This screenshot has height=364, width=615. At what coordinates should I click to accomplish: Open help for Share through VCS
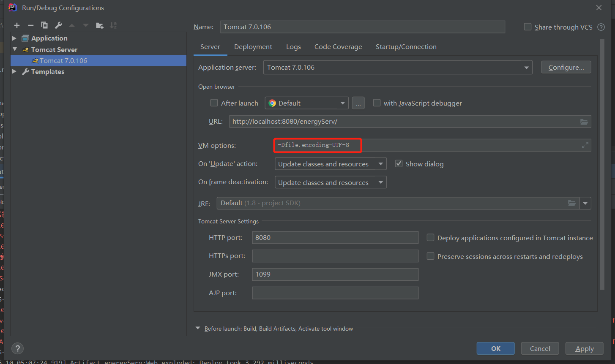coord(601,27)
